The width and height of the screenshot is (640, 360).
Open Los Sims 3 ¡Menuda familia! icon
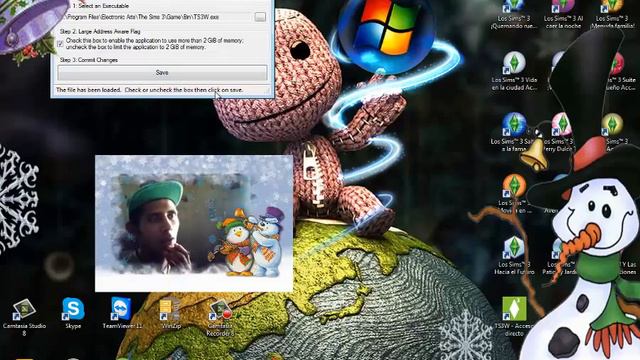click(612, 15)
